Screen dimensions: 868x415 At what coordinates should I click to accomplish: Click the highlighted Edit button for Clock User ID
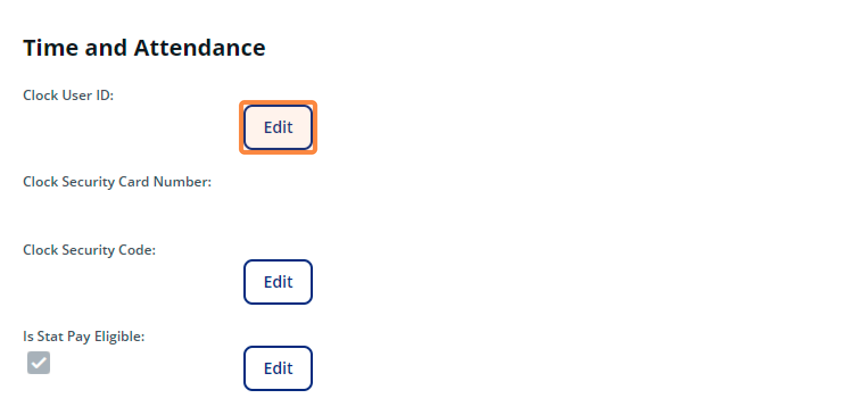(278, 127)
